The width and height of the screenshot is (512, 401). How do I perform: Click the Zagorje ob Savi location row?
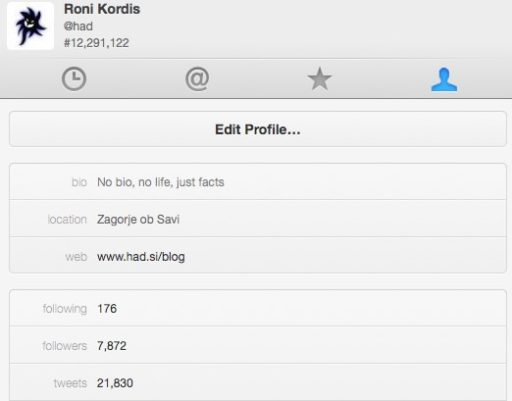[x=258, y=219]
